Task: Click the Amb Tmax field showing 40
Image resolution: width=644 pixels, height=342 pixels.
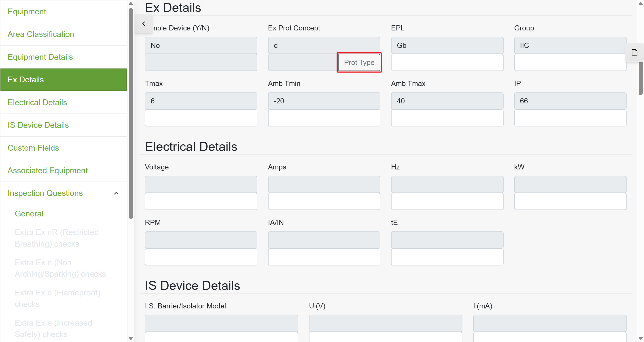Action: (447, 101)
